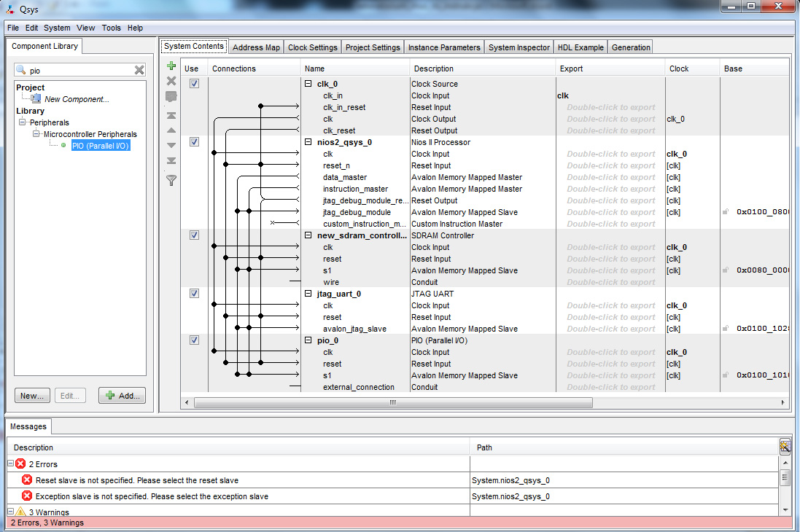Click the Filter funnel icon
This screenshot has width=800, height=532.
pos(171,180)
